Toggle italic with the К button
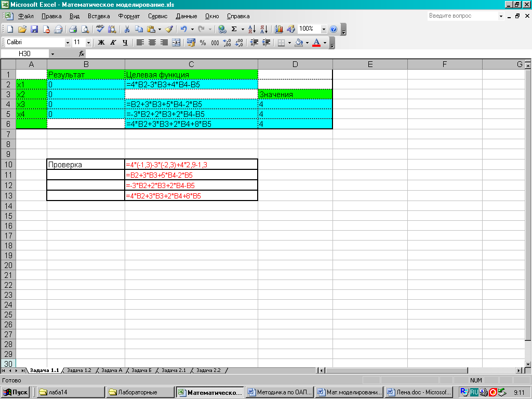532x399 pixels. [x=113, y=43]
